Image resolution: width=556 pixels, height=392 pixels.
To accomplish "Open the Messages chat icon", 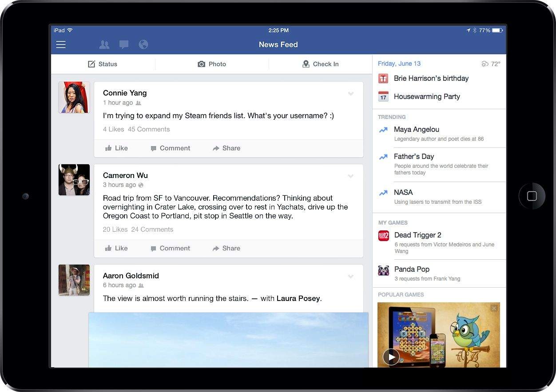I will coord(123,44).
